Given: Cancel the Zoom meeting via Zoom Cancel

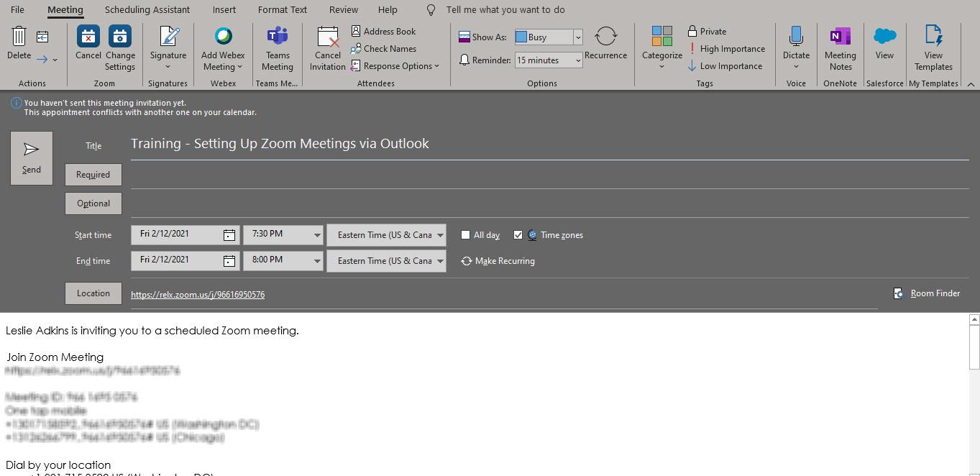Looking at the screenshot, I should point(88,43).
